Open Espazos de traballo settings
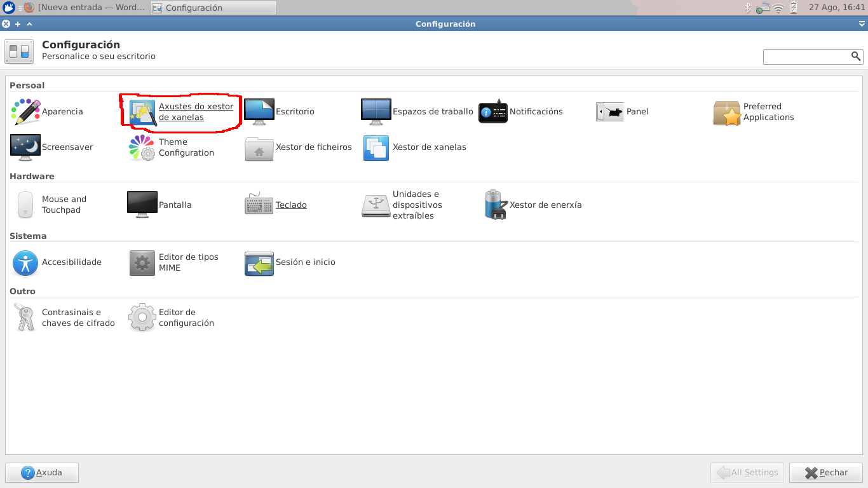Screen dimensions: 868x488 click(x=417, y=112)
